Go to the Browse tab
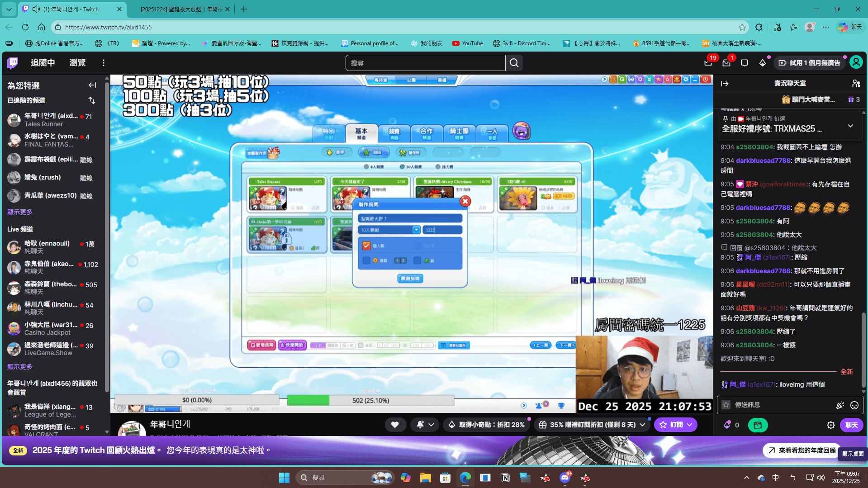The height and width of the screenshot is (488, 868). (x=77, y=63)
